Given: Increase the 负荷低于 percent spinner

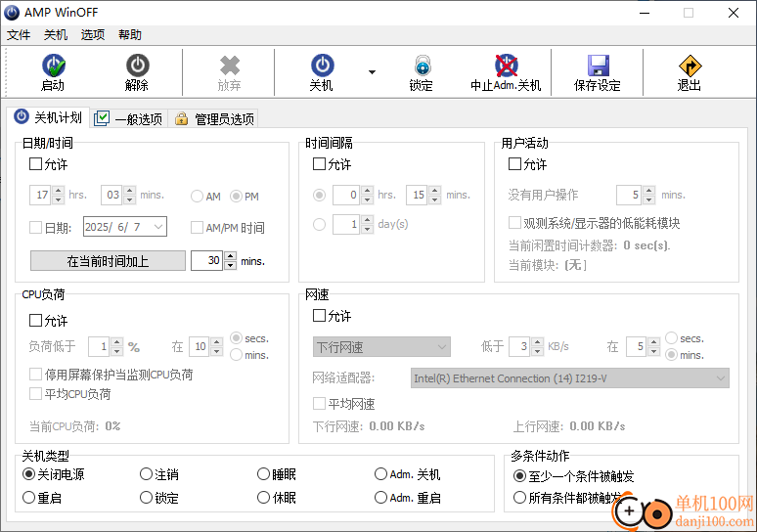Looking at the screenshot, I should point(116,342).
